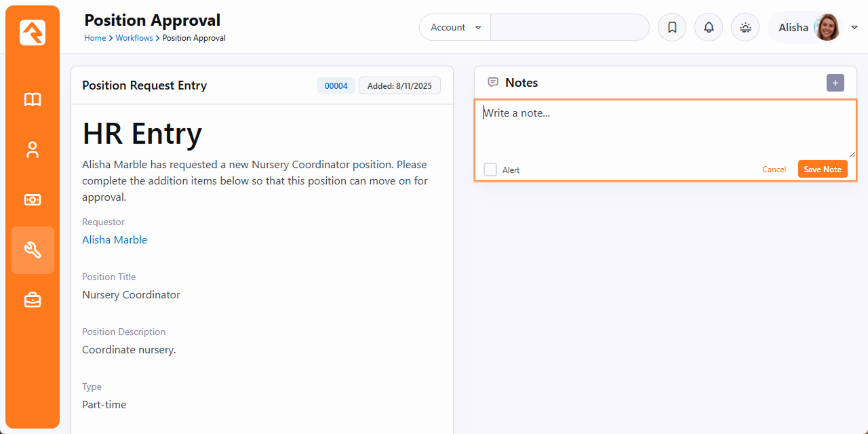Open the notifications bell icon

(709, 28)
